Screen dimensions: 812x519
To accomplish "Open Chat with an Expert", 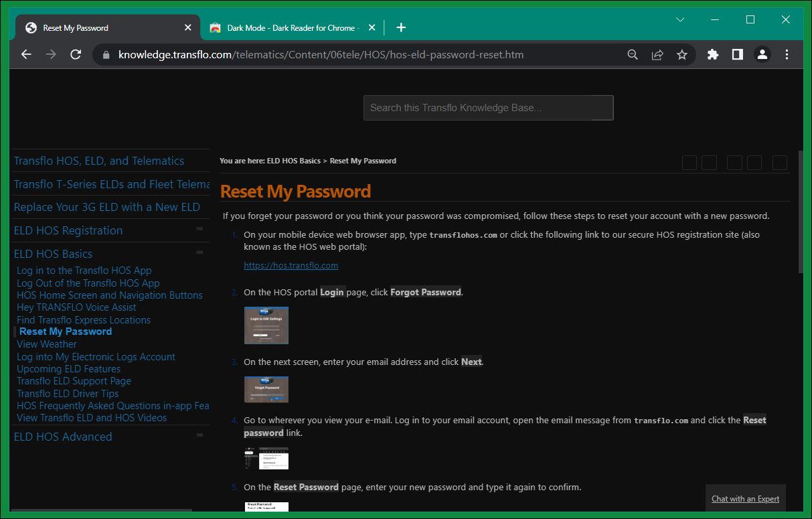I will [x=745, y=499].
